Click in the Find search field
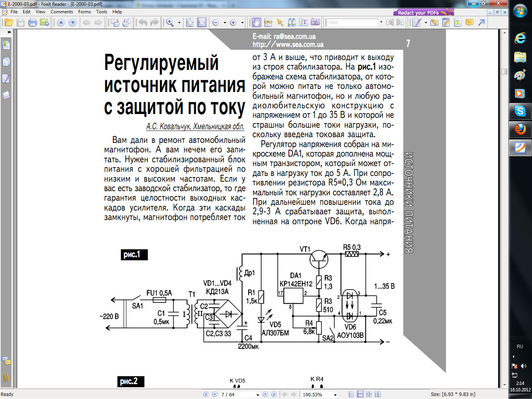The width and height of the screenshot is (532, 399). click(353, 22)
